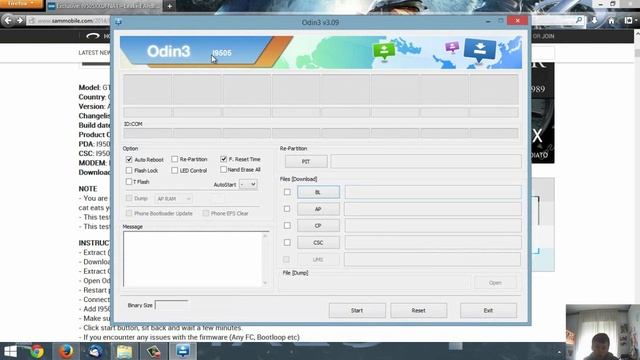
Task: Open Firefox from the taskbar
Action: pos(66,351)
